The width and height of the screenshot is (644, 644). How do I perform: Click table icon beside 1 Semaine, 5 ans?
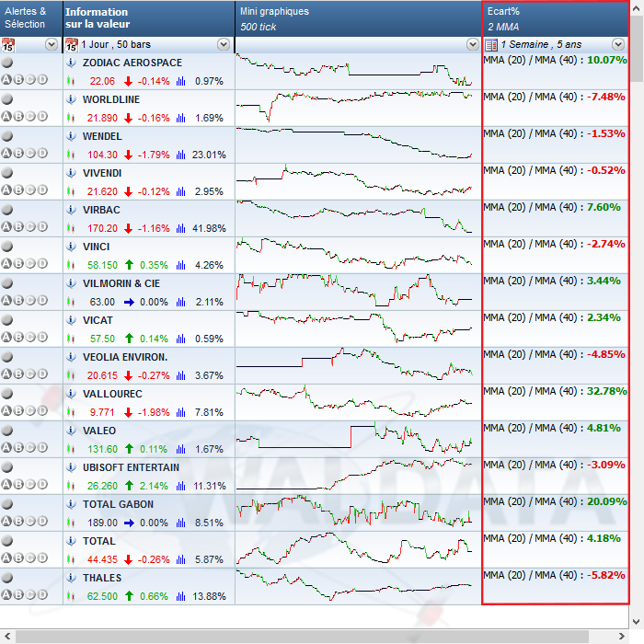[491, 45]
